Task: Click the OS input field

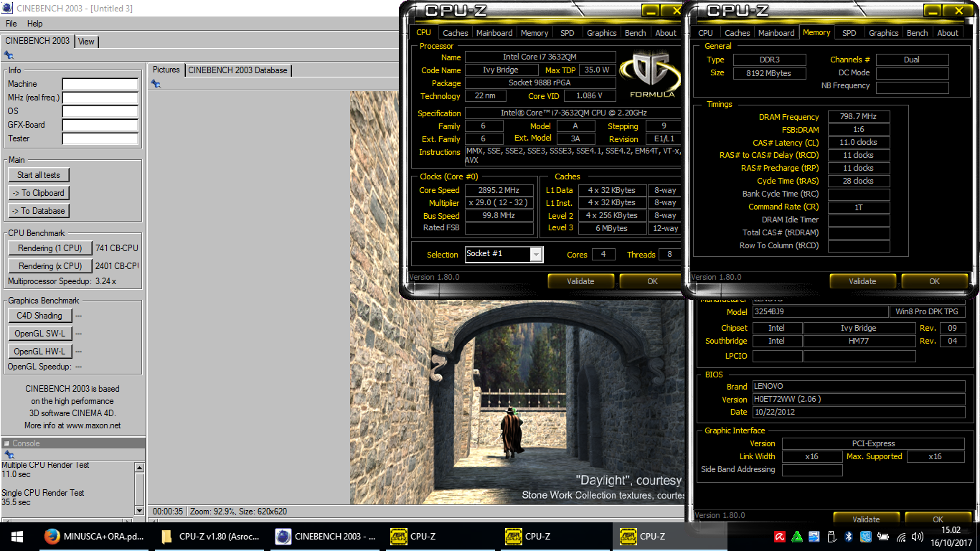Action: (x=100, y=111)
